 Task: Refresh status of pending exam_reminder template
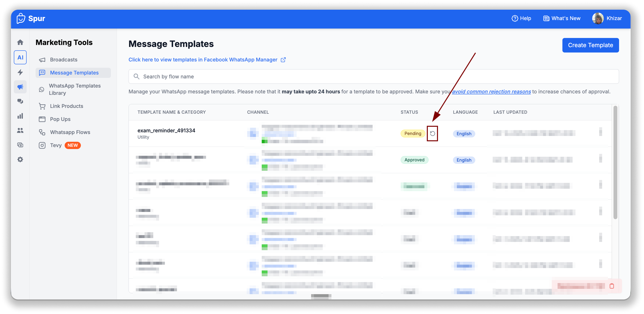tap(432, 134)
